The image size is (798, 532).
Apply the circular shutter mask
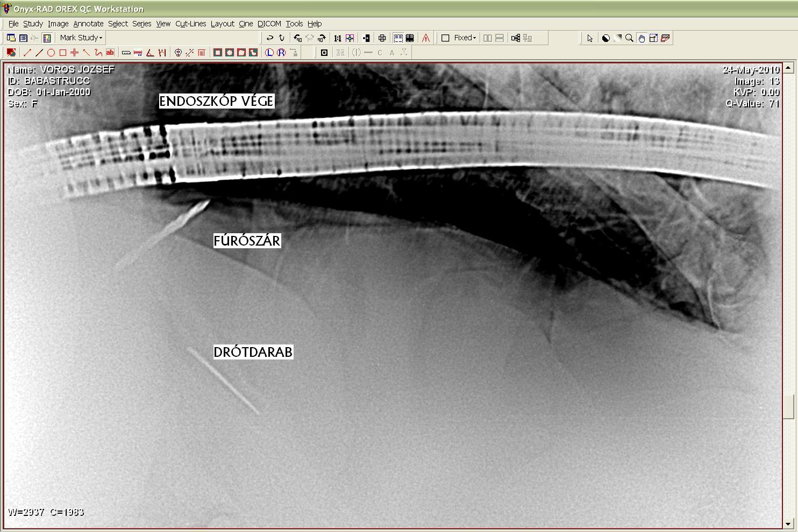coord(230,53)
